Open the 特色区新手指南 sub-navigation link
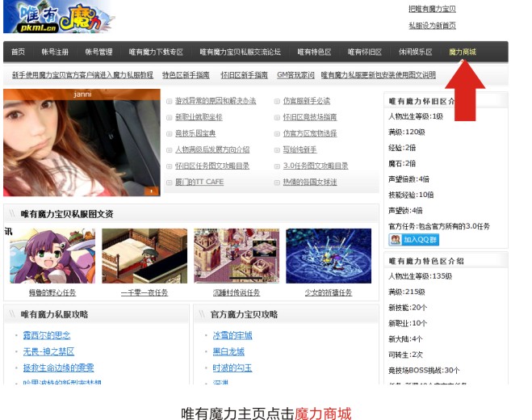This screenshot has height=420, width=532. click(186, 75)
